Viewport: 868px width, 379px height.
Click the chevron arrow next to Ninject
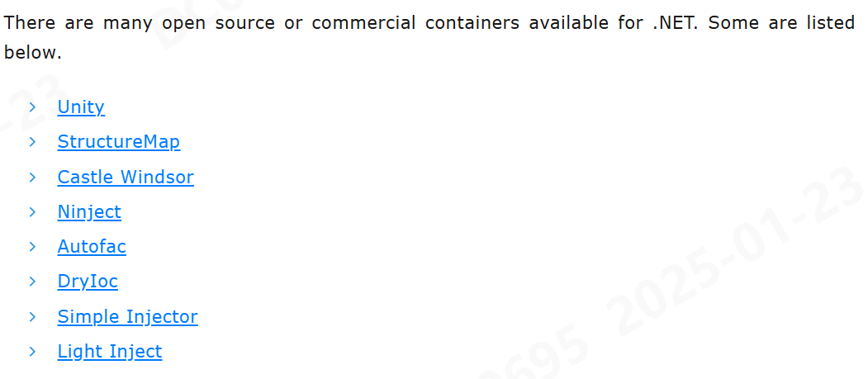33,212
